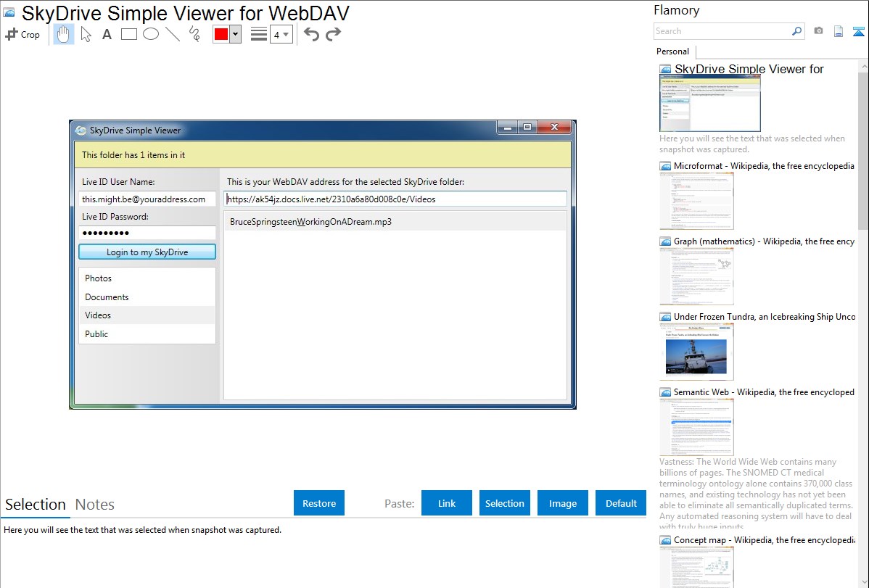
Task: Click the search magnifier icon
Action: [x=796, y=31]
